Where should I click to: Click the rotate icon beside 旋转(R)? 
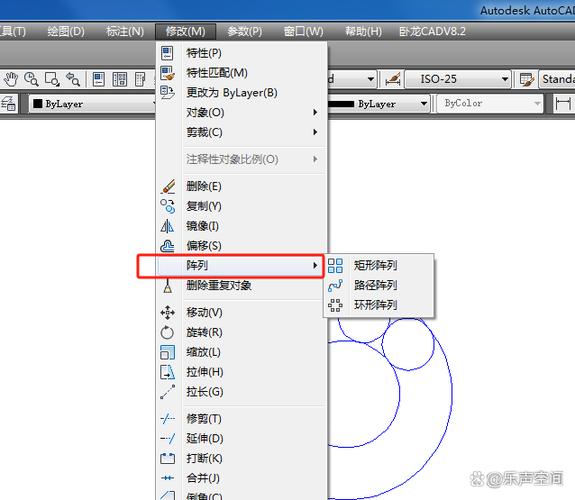click(x=167, y=332)
